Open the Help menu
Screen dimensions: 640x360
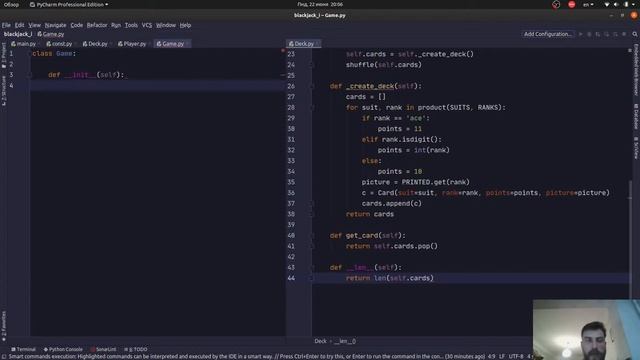pos(185,25)
